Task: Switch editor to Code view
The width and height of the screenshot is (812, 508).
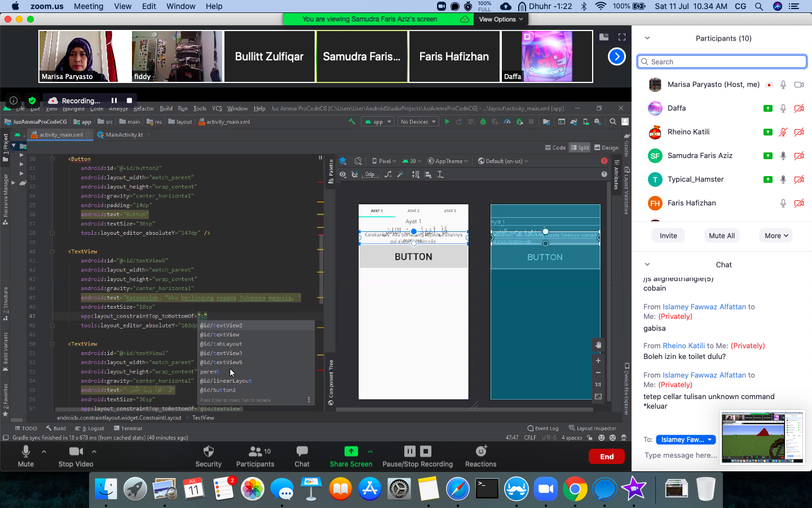Action: pos(555,147)
